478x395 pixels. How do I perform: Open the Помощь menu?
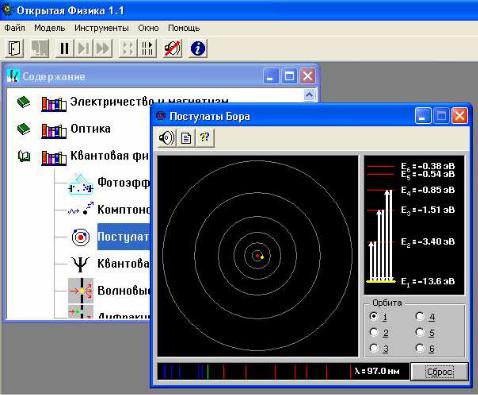coord(184,28)
